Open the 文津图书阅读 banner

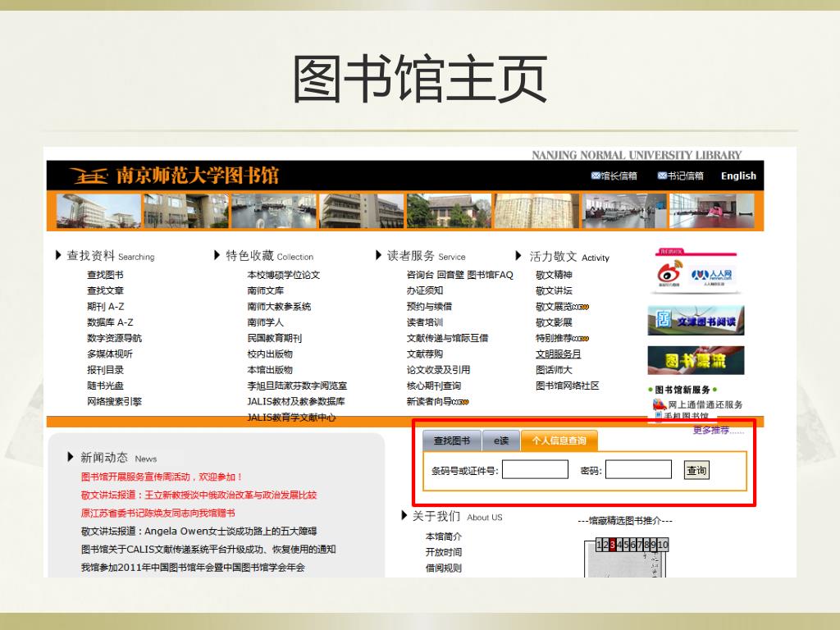(x=696, y=321)
